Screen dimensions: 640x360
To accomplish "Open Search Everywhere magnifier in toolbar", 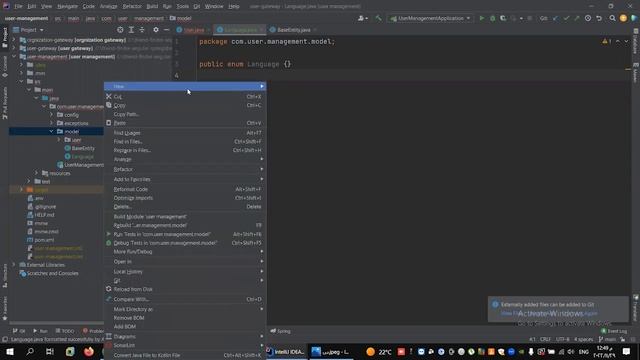I will [612, 18].
